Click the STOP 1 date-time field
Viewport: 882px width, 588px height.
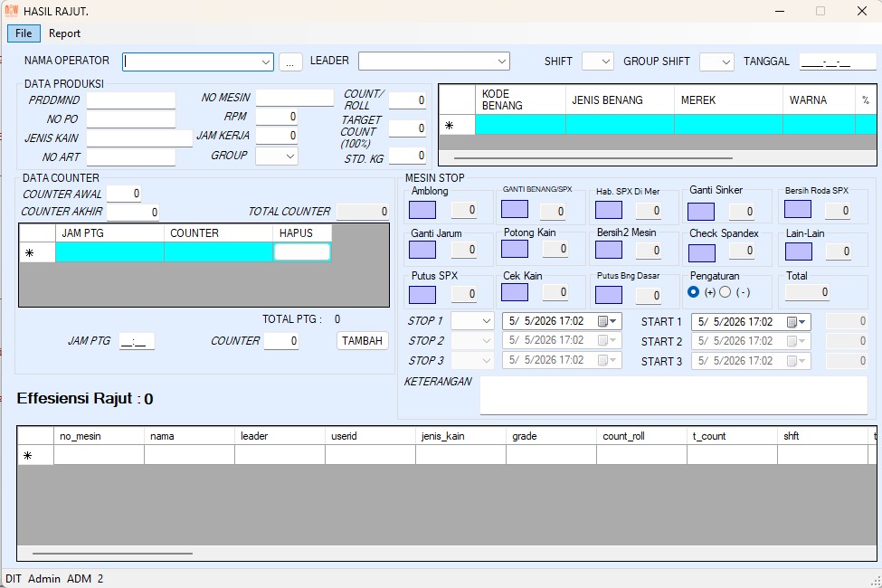pos(562,321)
